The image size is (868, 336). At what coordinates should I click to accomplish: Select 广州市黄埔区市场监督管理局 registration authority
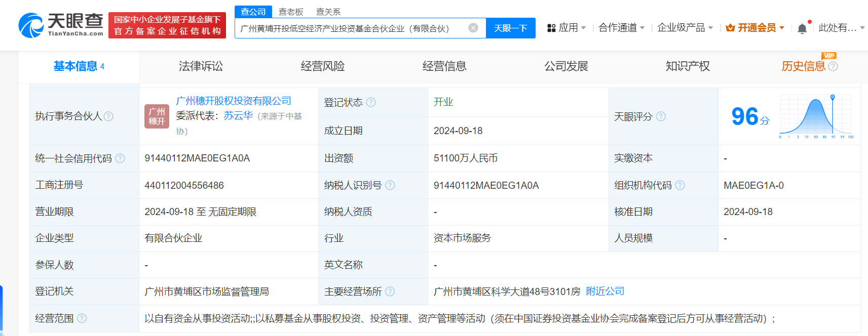pyautogui.click(x=207, y=291)
